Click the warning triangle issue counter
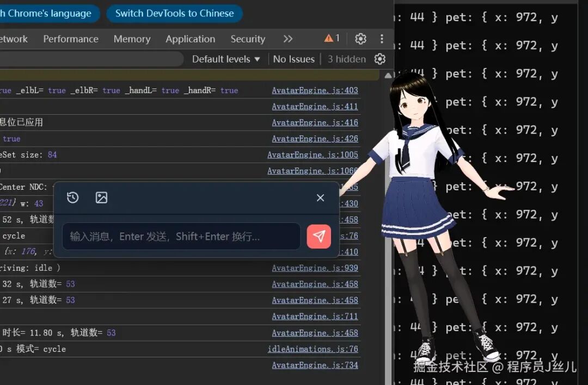The height and width of the screenshot is (385, 588). (332, 38)
